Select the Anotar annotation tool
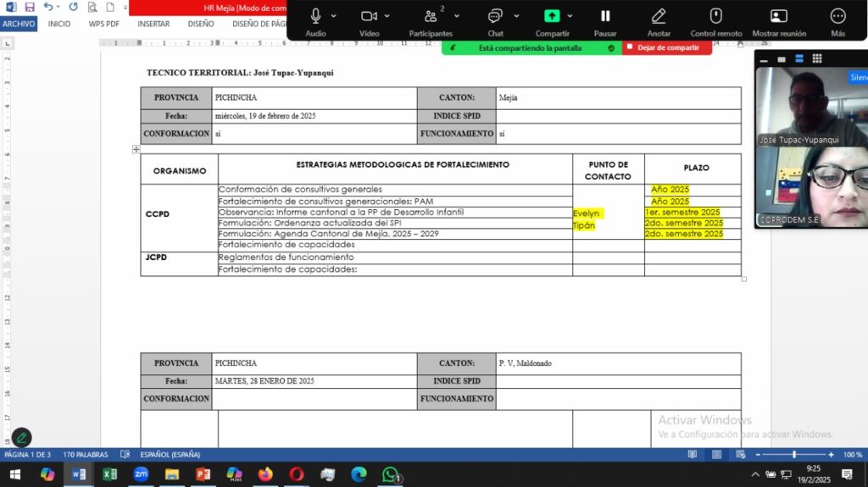Image resolution: width=868 pixels, height=487 pixels. 659,16
